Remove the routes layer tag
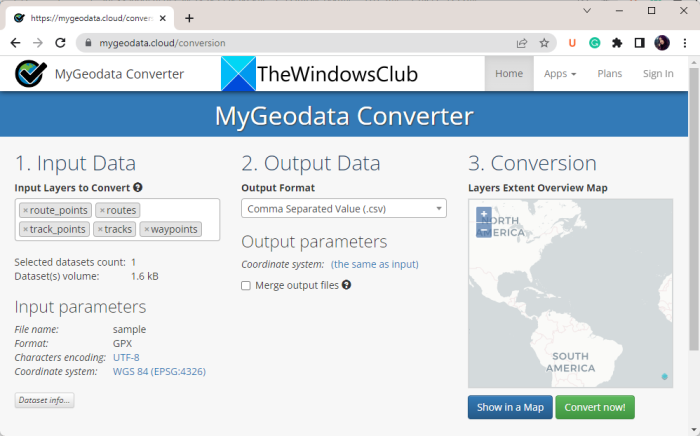This screenshot has height=436, width=700. pos(102,211)
